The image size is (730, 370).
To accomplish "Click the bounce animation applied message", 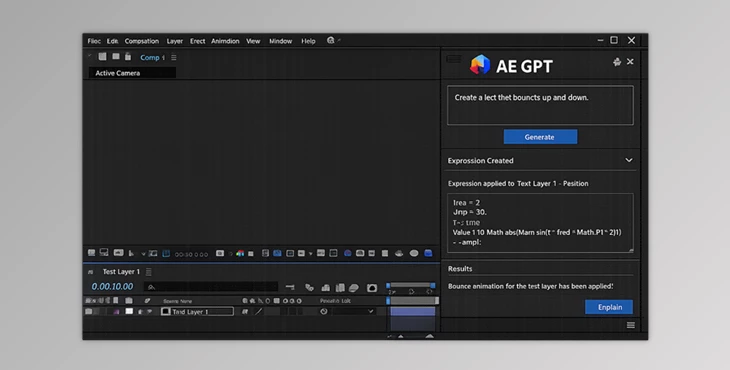I will (530, 286).
